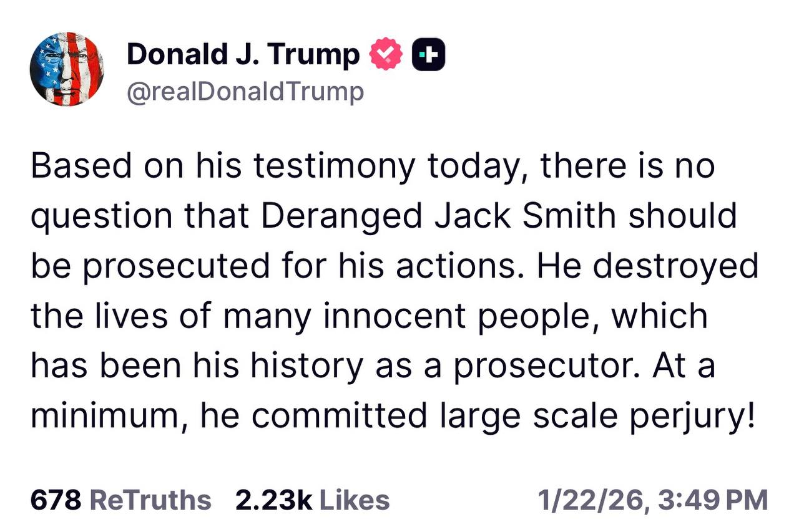Click the 1/22/26, 3:49 PM timestamp
The width and height of the screenshot is (799, 532).
tap(652, 500)
